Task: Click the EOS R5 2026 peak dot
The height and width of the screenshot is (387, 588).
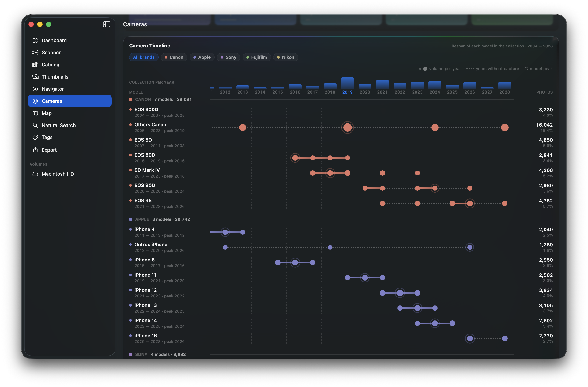Action: tap(470, 203)
